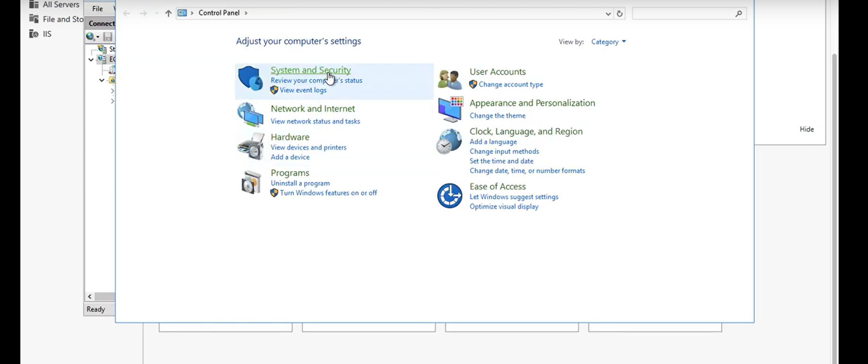Image resolution: width=868 pixels, height=364 pixels.
Task: Click IIS icon in Server Manager sidebar
Action: (34, 34)
